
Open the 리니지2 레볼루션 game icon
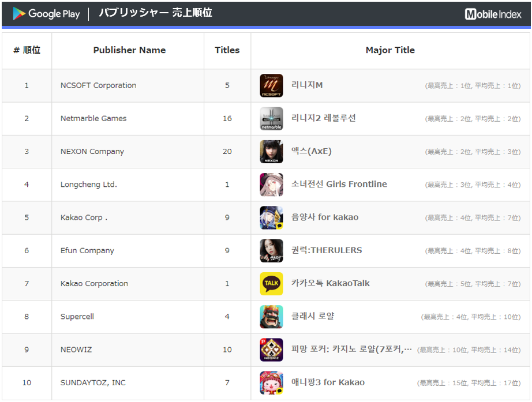[271, 118]
